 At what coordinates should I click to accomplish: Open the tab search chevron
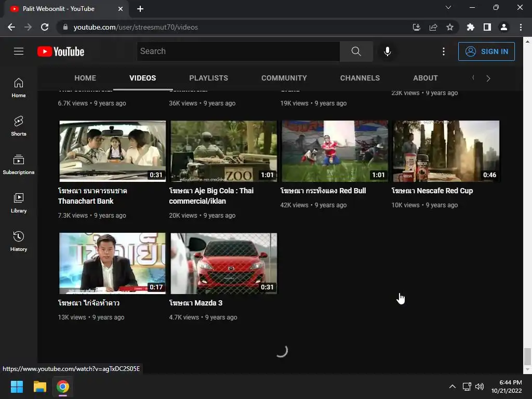pyautogui.click(x=448, y=7)
